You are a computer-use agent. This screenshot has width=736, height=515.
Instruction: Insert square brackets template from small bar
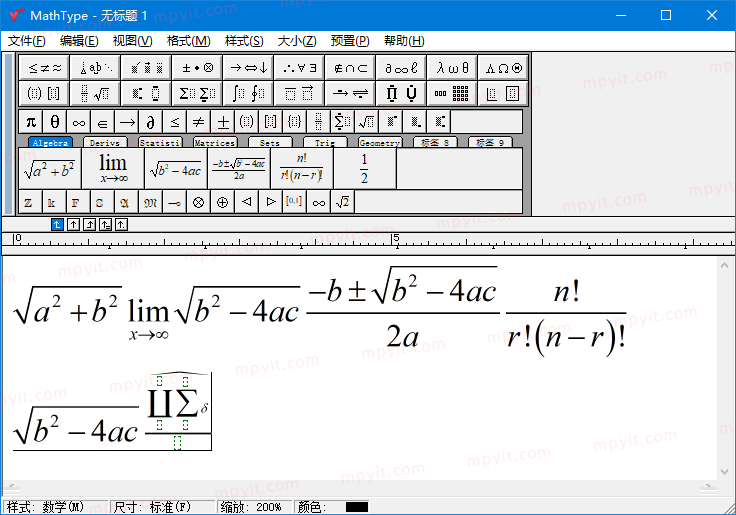pos(271,122)
